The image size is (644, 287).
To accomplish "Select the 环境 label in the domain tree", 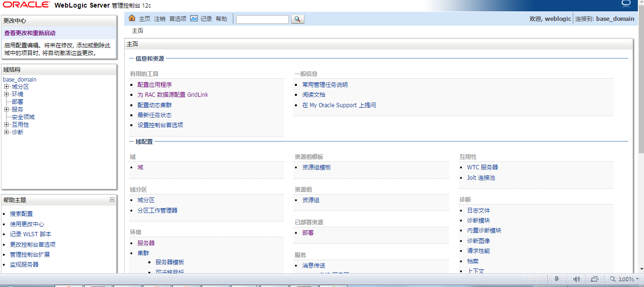I will pyautogui.click(x=18, y=94).
